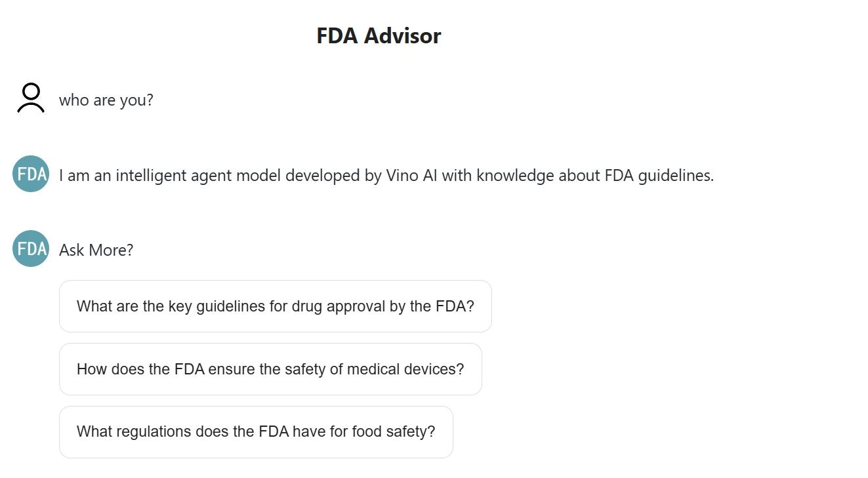Select the who are you message
Viewport: 868px width, 478px height.
point(106,100)
